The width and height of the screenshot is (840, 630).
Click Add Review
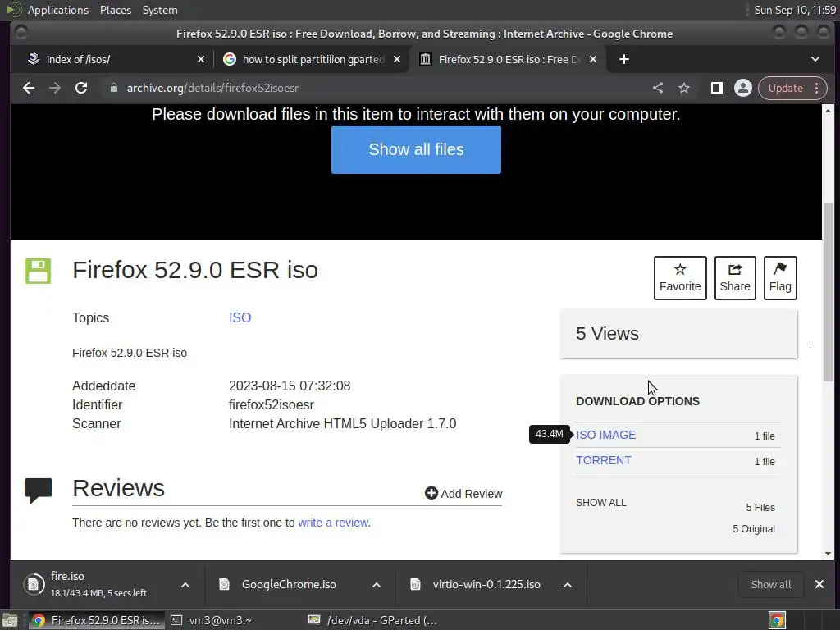pos(464,493)
